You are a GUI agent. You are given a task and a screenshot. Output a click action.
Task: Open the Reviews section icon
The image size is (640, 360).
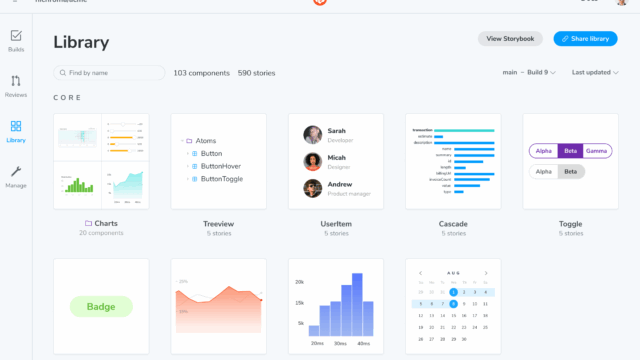(16, 81)
